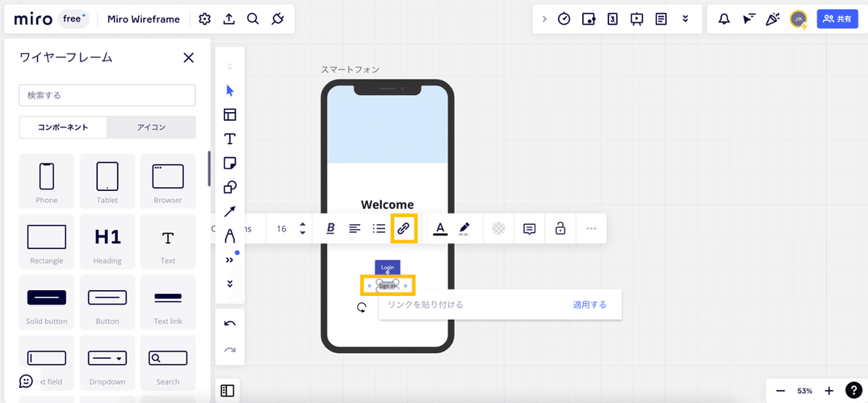Pick the Heading H1 component
Screen dimensions: 868x403
coord(107,241)
